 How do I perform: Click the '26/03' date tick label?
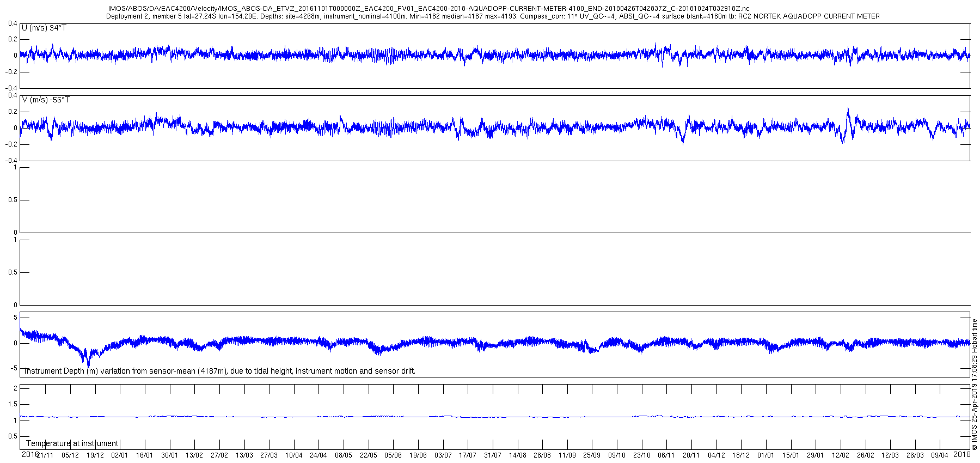click(915, 455)
